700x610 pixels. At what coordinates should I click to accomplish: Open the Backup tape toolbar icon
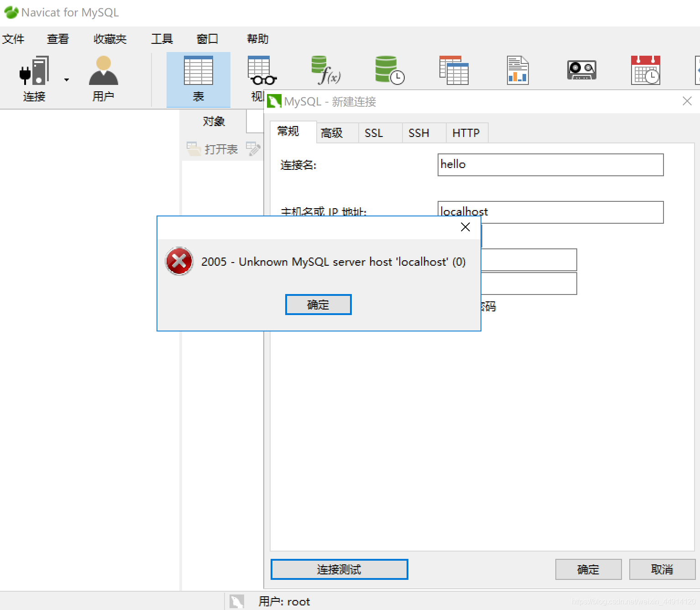[x=582, y=70]
